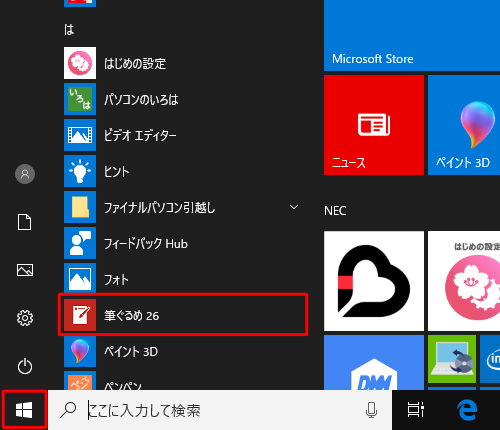Open the ニュース tile

tap(374, 125)
